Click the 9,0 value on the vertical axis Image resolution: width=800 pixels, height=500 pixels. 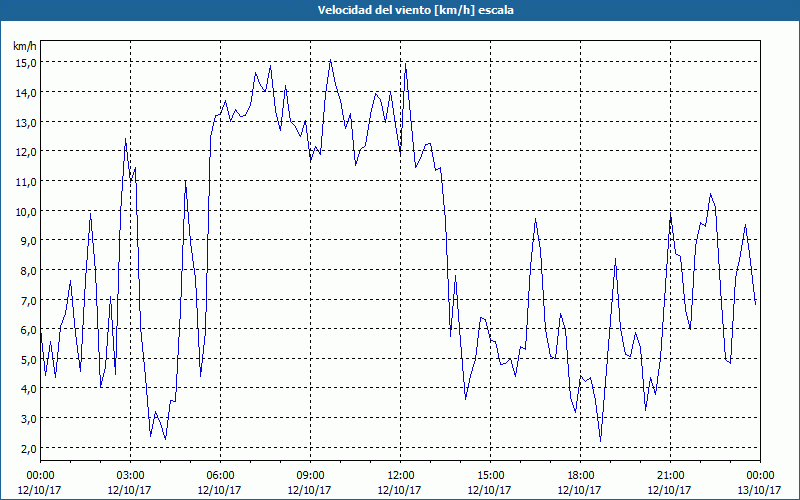(28, 240)
